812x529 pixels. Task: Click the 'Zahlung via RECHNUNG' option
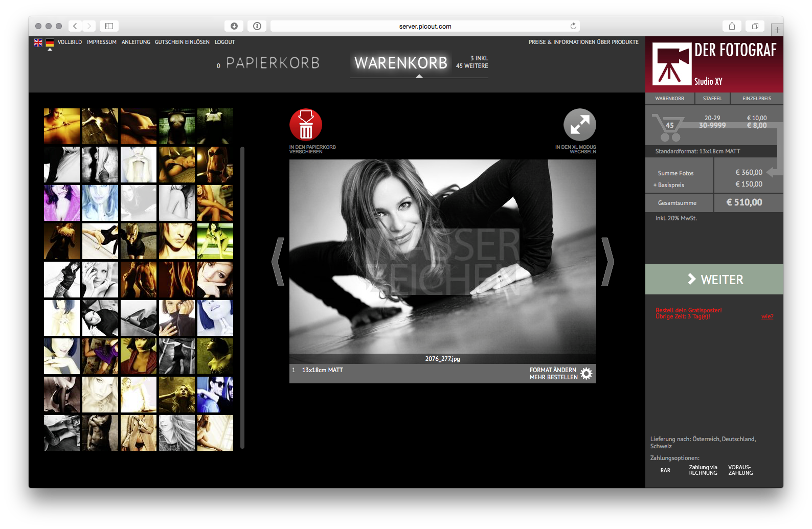pyautogui.click(x=703, y=470)
